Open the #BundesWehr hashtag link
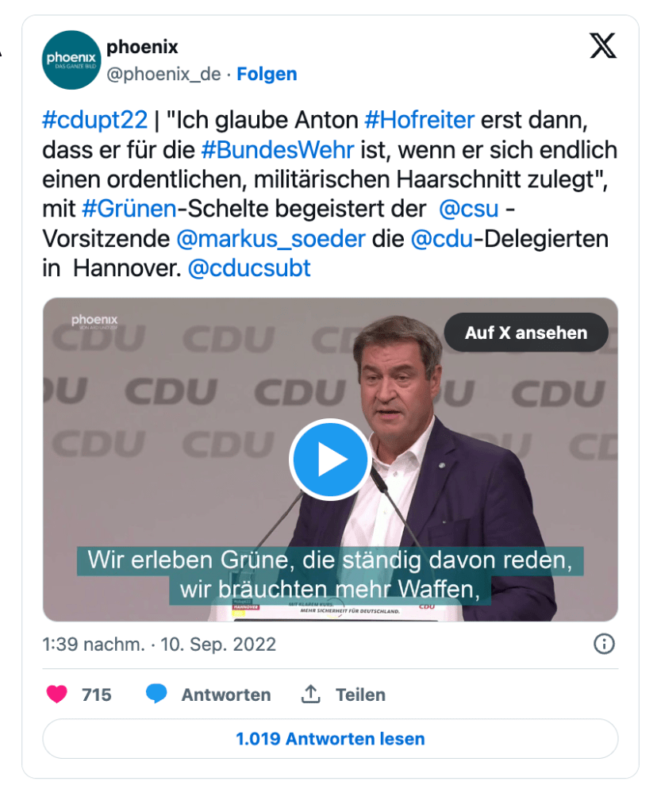 click(x=278, y=150)
